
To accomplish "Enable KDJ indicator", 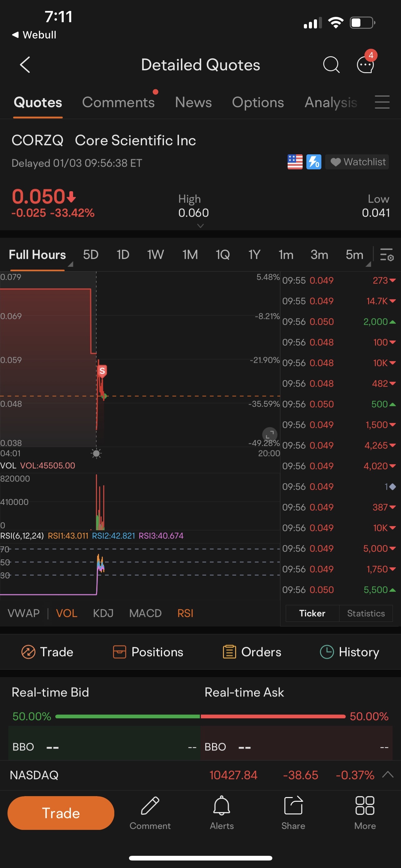I will click(x=103, y=613).
